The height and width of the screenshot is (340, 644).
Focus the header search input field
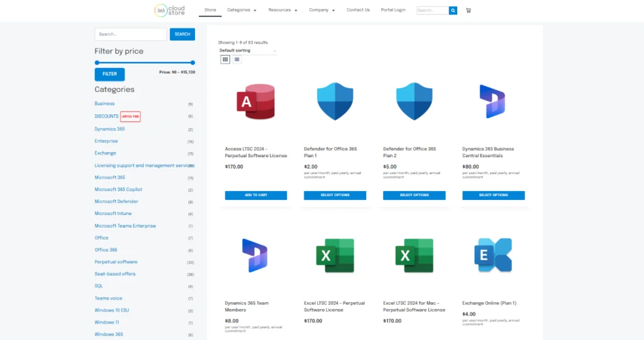click(433, 10)
